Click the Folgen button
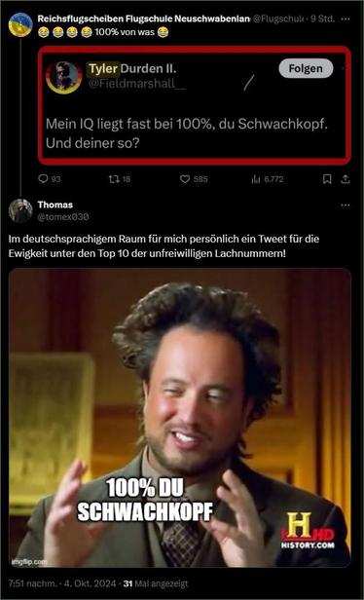The height and width of the screenshot is (600, 364). click(306, 69)
